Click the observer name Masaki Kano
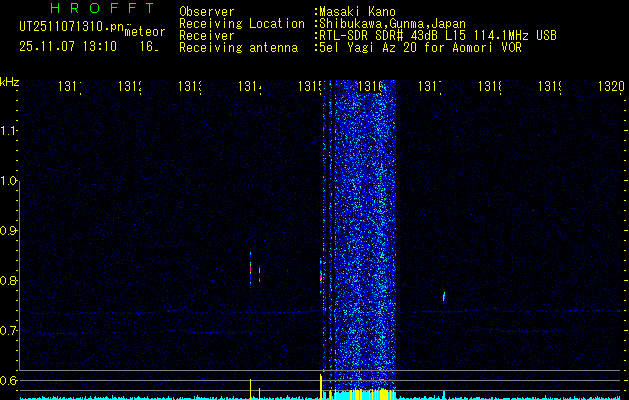The height and width of the screenshot is (400, 629). click(357, 12)
